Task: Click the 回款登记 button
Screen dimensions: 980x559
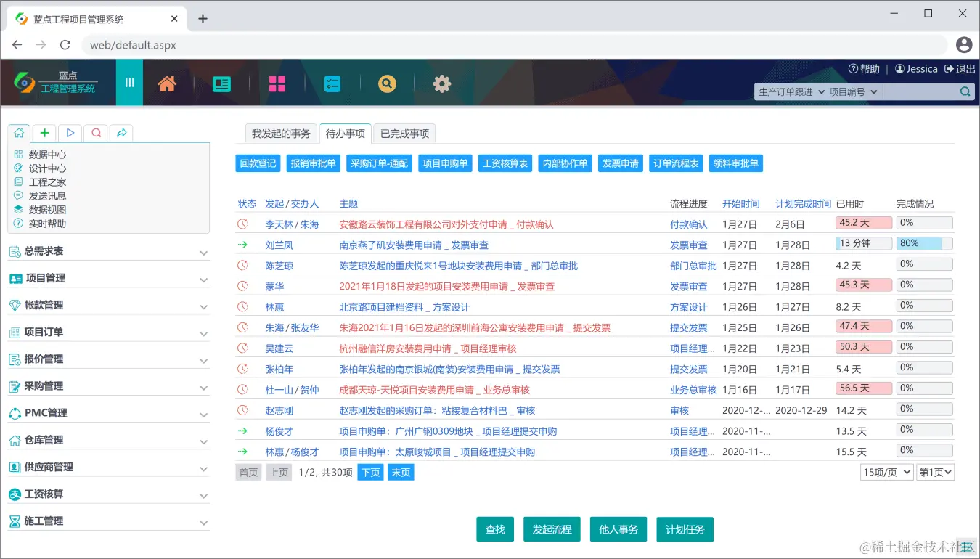Action: pos(258,163)
